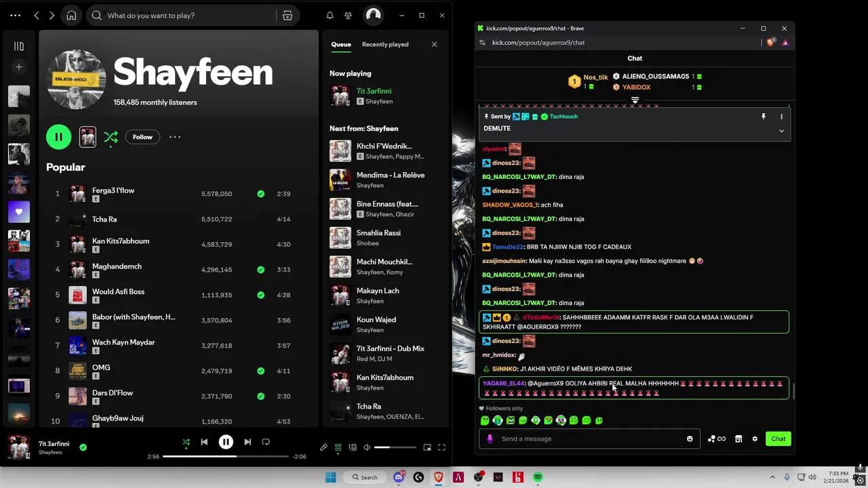The height and width of the screenshot is (488, 868).
Task: Navigate forward in Spotify
Action: pos(52,15)
